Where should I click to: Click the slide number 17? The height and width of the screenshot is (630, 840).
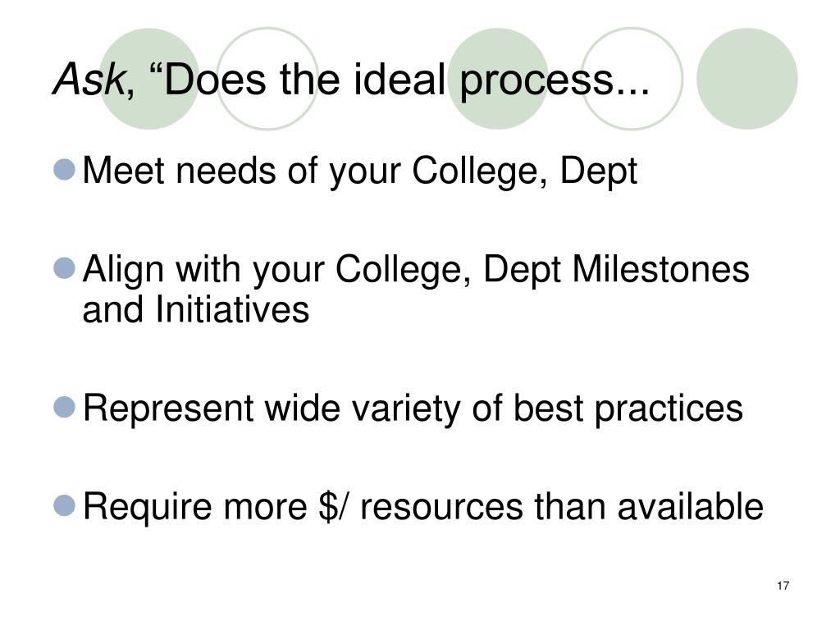[x=783, y=586]
